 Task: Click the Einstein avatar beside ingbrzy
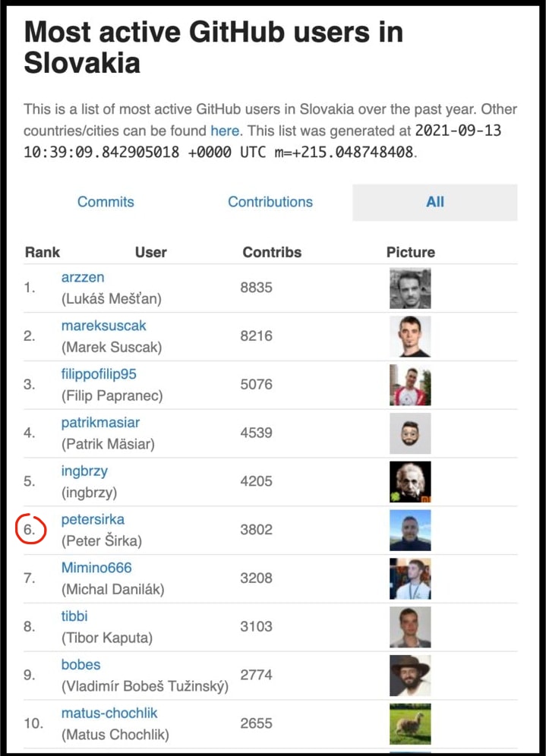(410, 481)
